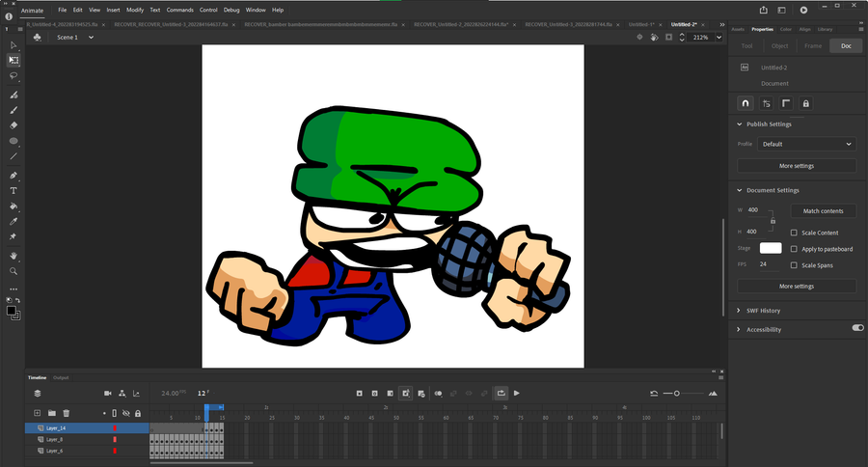Swap stroke and fill colors
868x467 pixels.
(17, 300)
